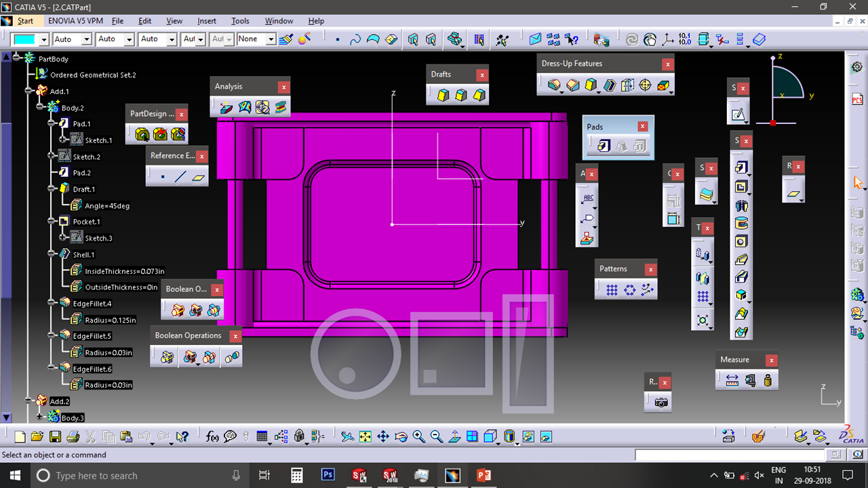Click the Pad icon in Pads toolbar
This screenshot has width=868, height=488.
604,146
